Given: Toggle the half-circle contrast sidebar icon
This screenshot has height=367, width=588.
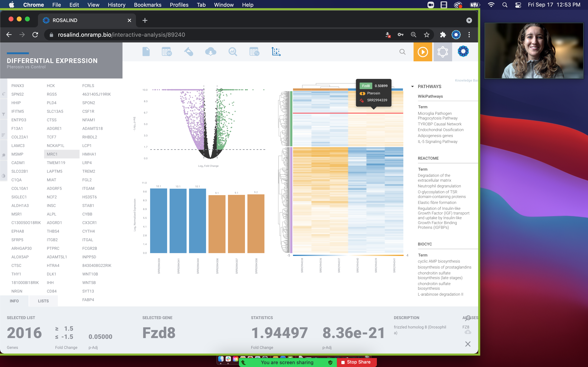Looking at the screenshot, I should click(x=4, y=176).
